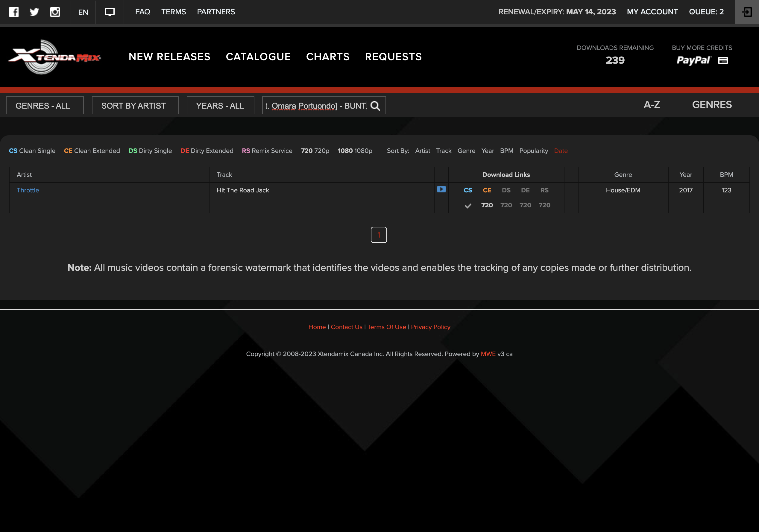The width and height of the screenshot is (759, 532).
Task: Open the TERMS page
Action: click(174, 12)
